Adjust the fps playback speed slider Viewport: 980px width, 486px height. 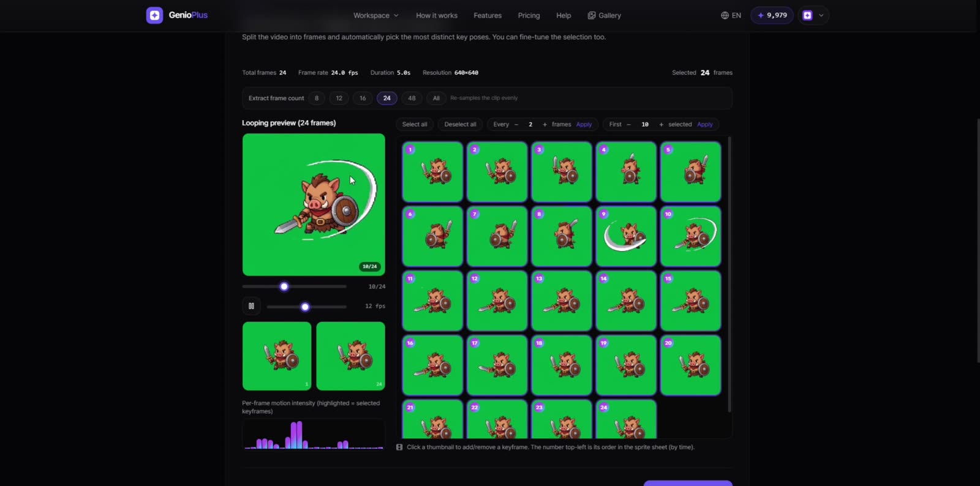(306, 307)
